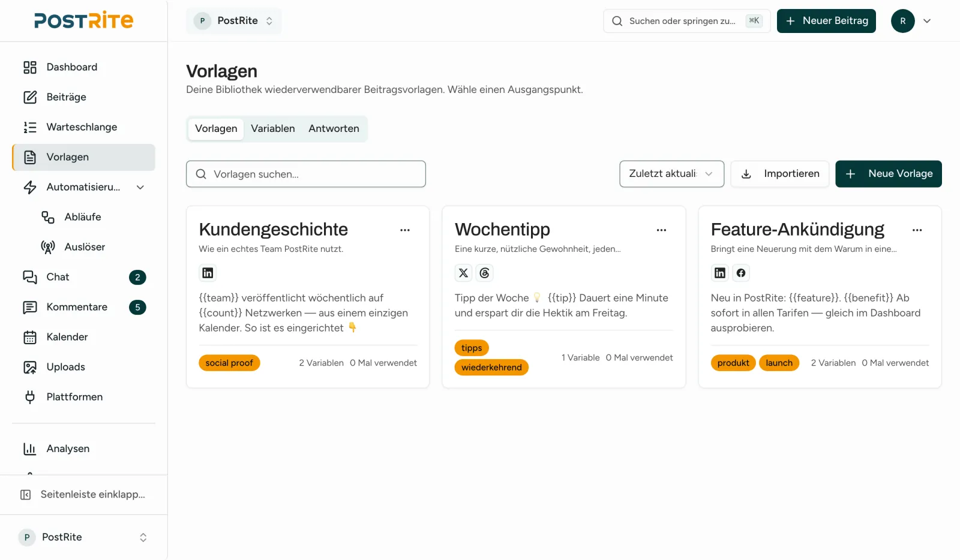This screenshot has height=560, width=960.
Task: Open Chat with 2 unread
Action: click(x=83, y=277)
